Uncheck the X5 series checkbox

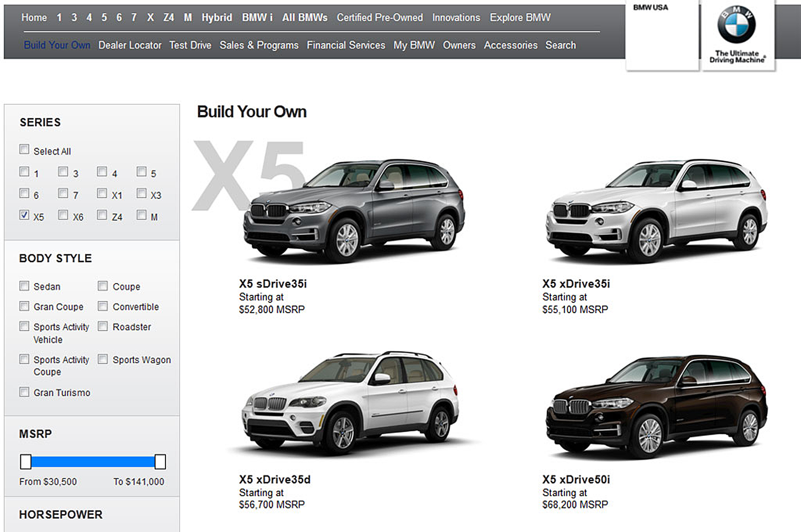click(24, 215)
